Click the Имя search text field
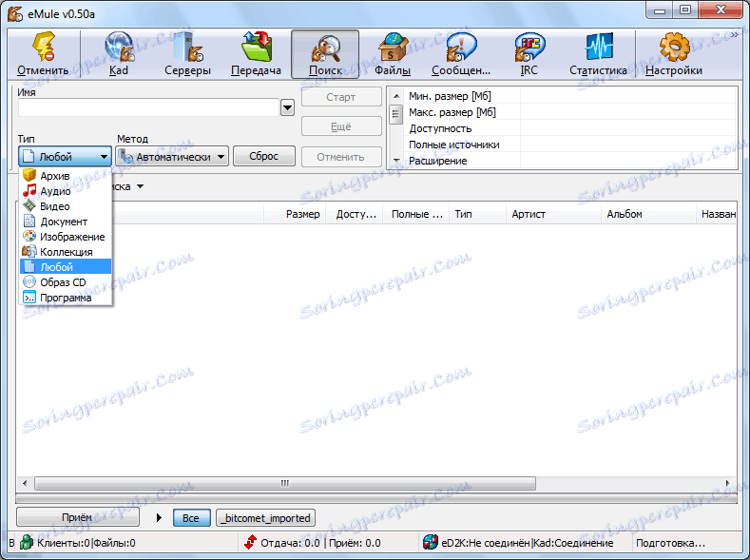This screenshot has height=560, width=750. 148,107
